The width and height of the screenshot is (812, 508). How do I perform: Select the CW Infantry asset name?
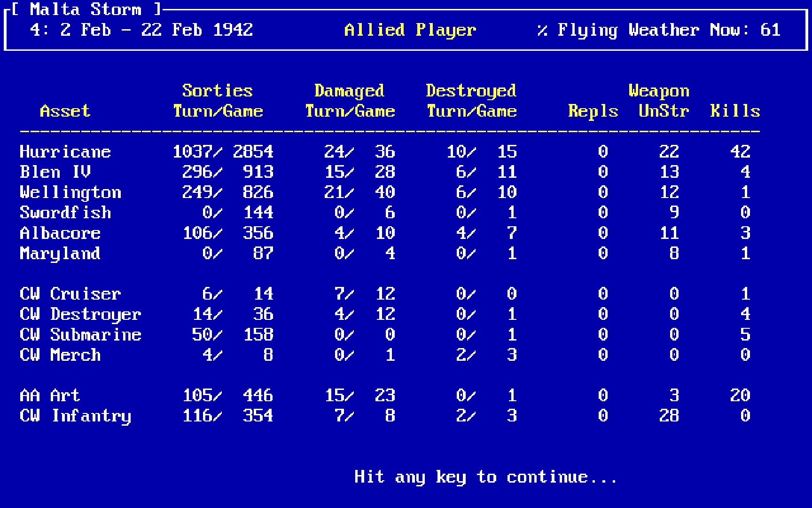click(x=75, y=416)
